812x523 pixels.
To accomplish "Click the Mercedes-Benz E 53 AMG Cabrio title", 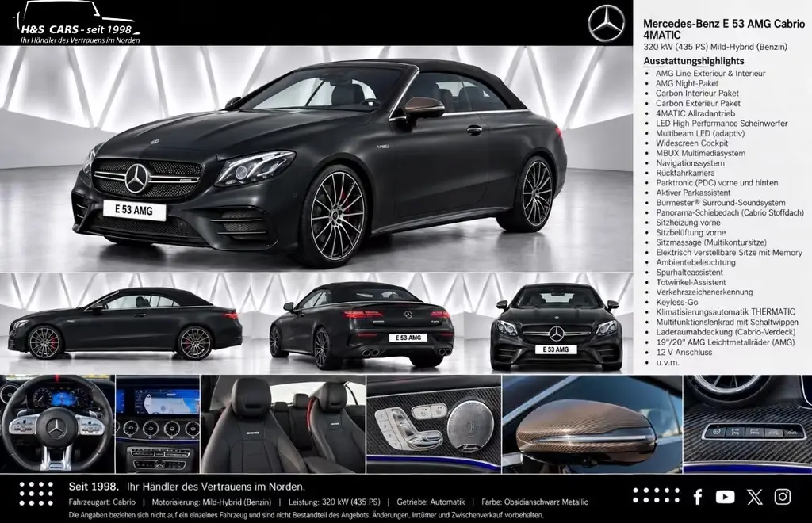I will pos(724,29).
